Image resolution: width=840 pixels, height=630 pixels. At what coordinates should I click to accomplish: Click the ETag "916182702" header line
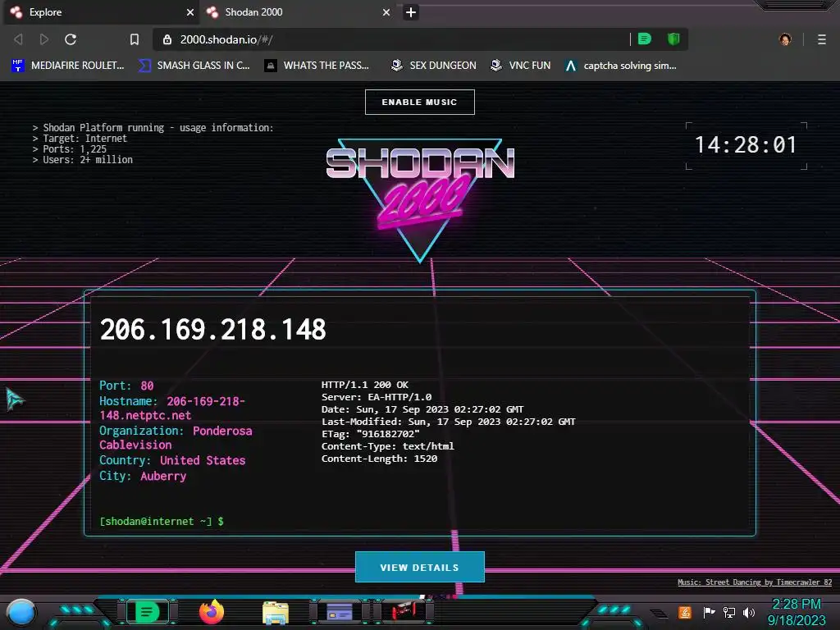click(370, 434)
